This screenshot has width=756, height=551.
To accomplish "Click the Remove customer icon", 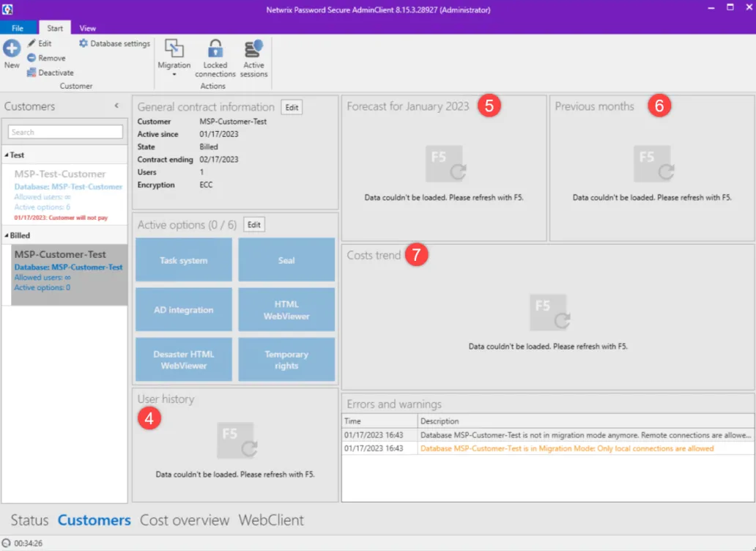I will 31,58.
